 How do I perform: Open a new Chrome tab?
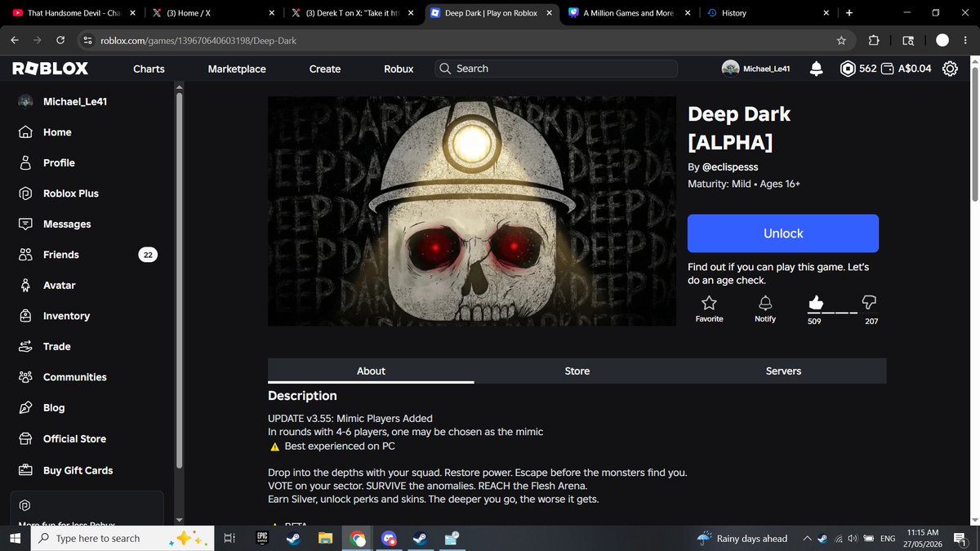click(x=849, y=13)
